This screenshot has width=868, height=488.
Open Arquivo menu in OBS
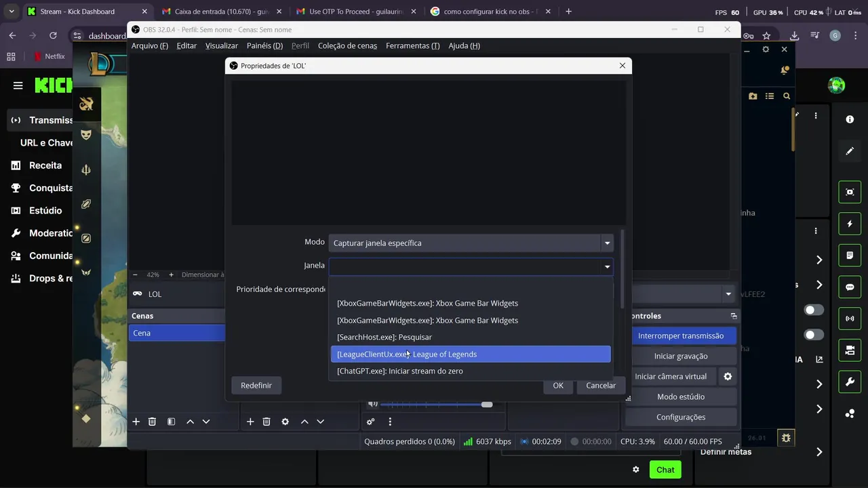coord(150,45)
